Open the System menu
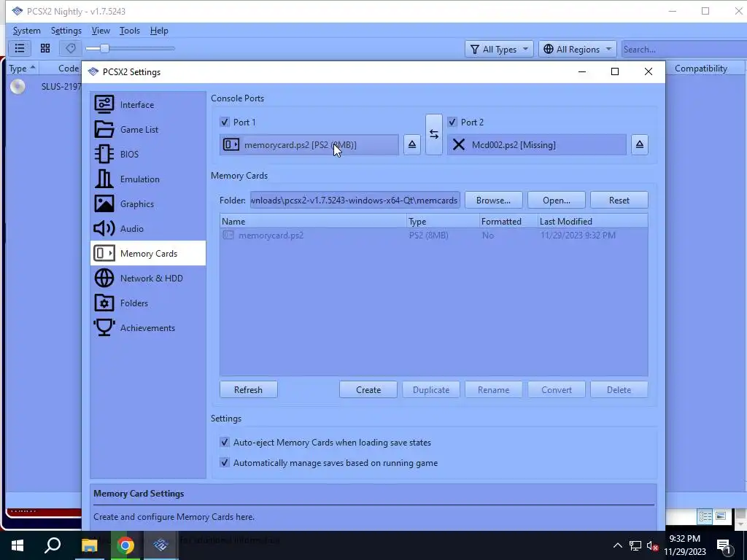 point(27,31)
